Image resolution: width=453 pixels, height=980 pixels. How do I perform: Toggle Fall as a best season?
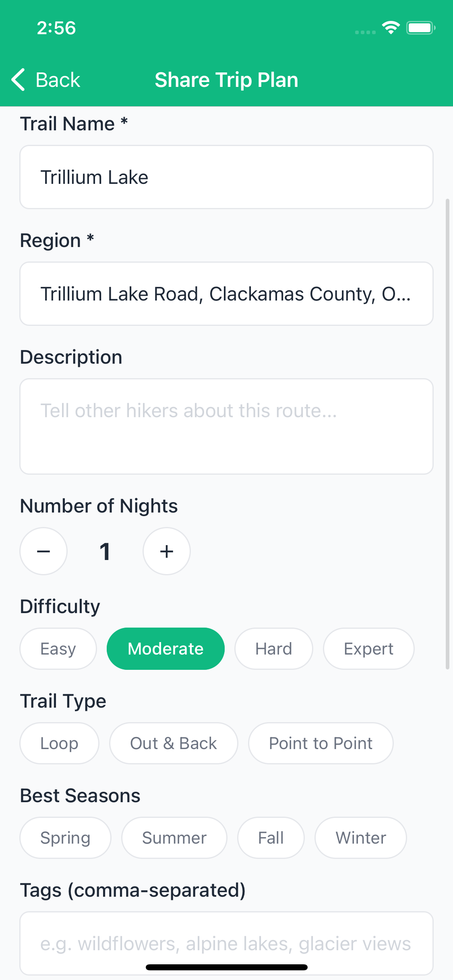click(x=271, y=838)
